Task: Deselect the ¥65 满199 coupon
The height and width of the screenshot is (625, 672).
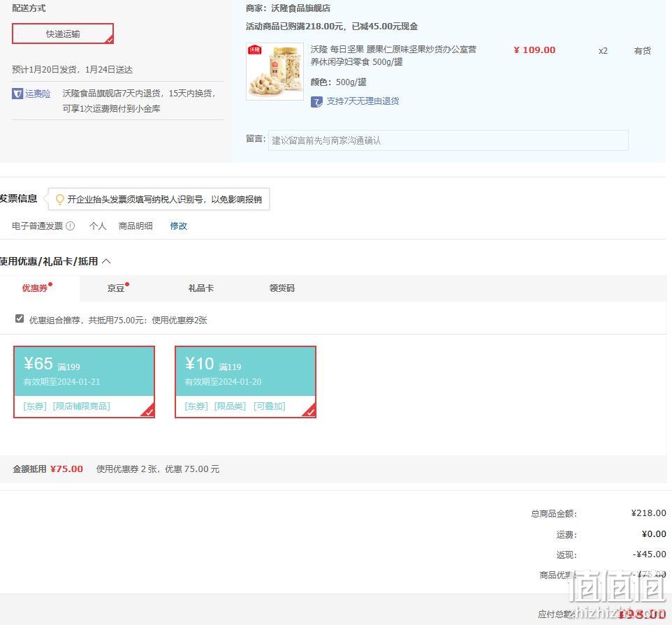Action: (84, 382)
